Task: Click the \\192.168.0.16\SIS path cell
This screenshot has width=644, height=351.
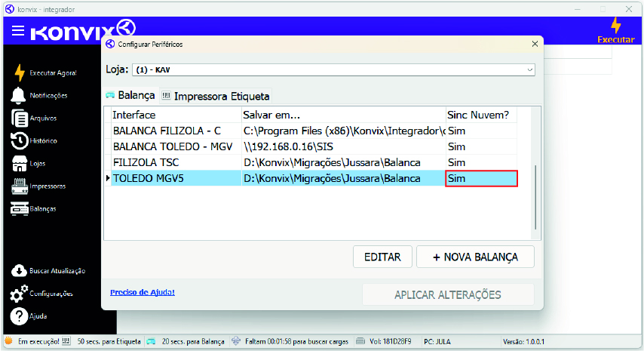Action: [344, 146]
